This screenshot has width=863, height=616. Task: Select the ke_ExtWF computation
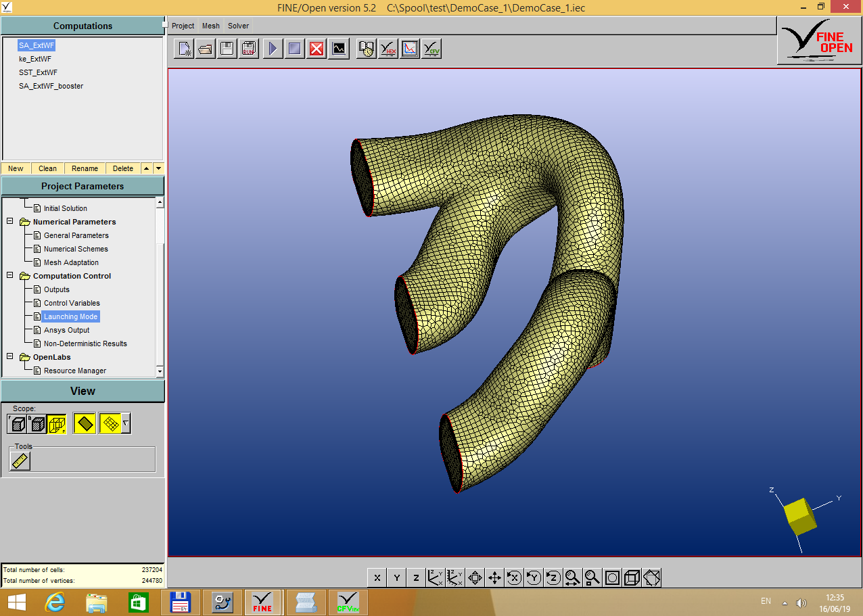pyautogui.click(x=35, y=59)
